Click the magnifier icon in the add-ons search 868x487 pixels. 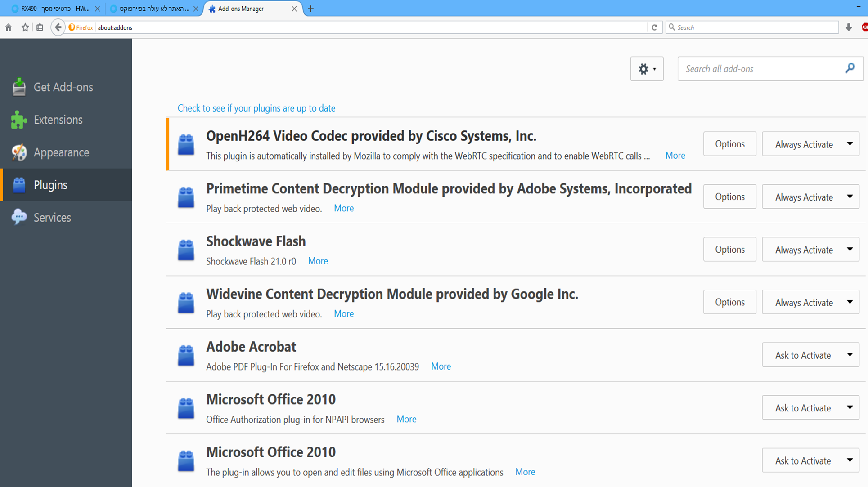pyautogui.click(x=850, y=68)
